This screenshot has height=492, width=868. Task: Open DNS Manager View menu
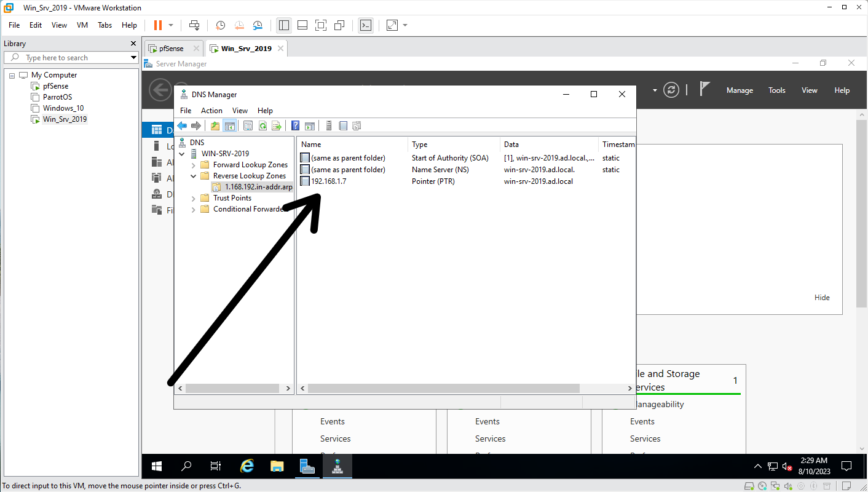point(240,111)
